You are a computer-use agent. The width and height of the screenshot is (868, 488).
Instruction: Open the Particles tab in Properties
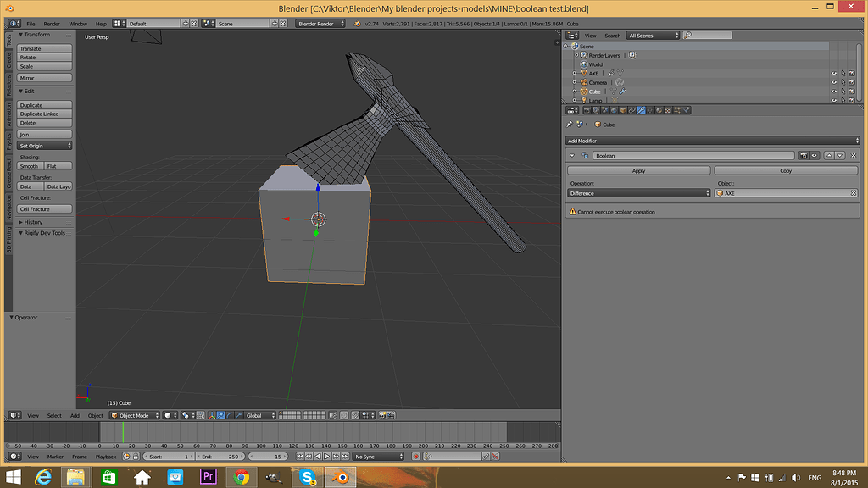[x=677, y=110]
